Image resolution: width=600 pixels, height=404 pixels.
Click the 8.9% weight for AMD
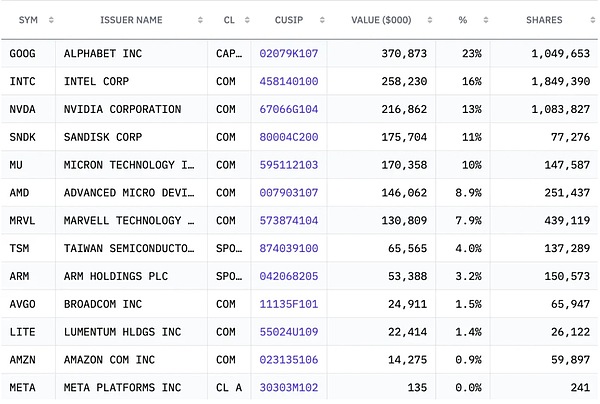pos(468,193)
